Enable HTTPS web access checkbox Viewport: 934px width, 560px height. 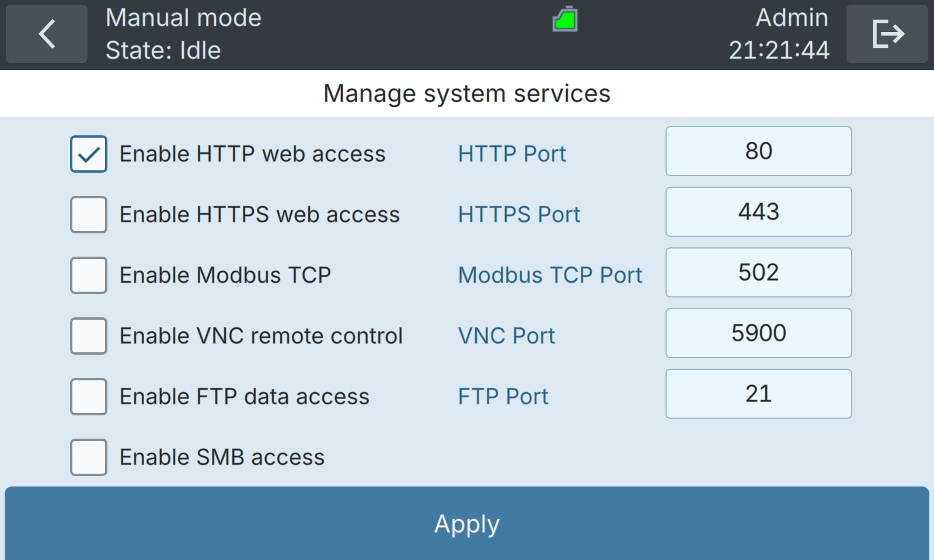tap(89, 215)
